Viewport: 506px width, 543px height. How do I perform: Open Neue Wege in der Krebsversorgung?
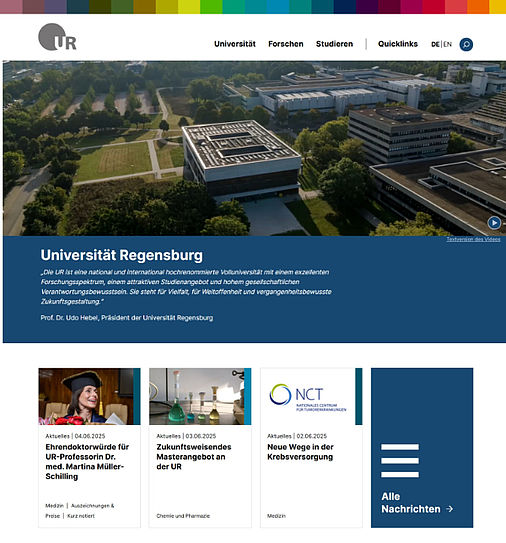click(x=300, y=452)
